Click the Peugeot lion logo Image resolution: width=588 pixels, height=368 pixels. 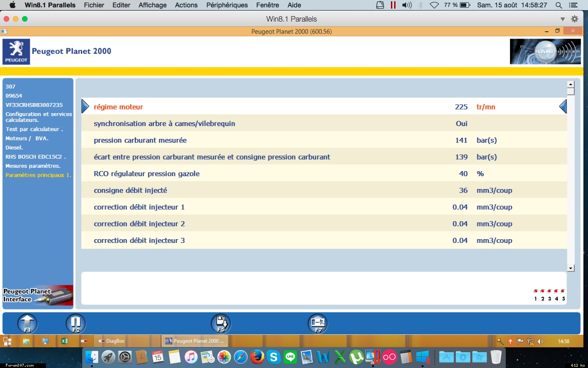coord(17,52)
